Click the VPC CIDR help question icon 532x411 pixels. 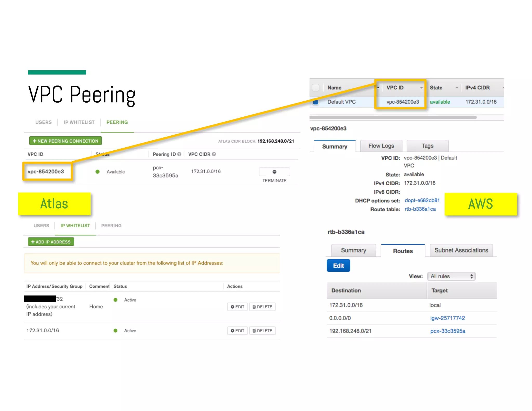point(214,154)
